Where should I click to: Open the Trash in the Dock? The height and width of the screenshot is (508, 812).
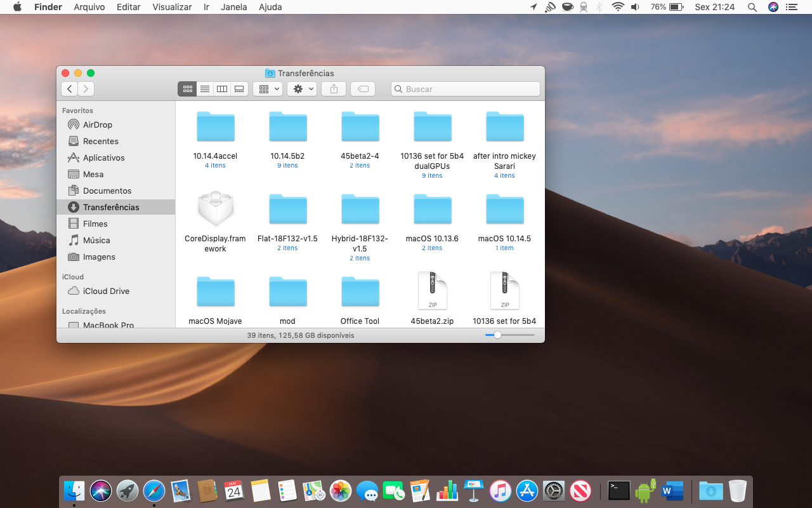point(738,490)
